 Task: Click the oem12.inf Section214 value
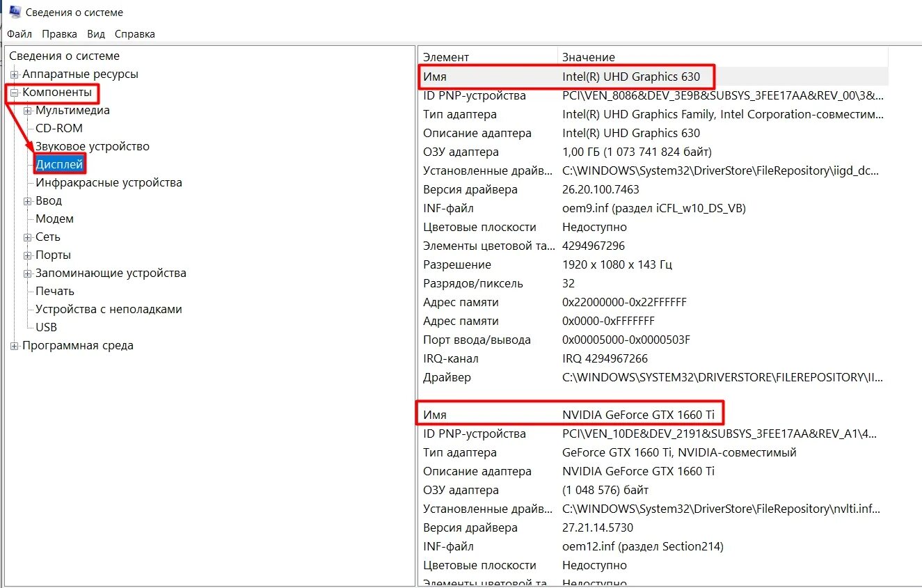[x=643, y=546]
